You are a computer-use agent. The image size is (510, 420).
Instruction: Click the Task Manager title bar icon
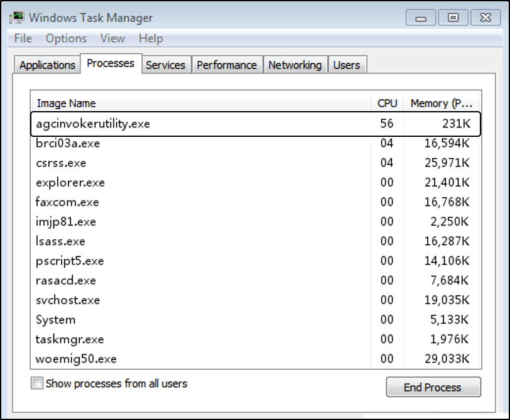coord(16,18)
